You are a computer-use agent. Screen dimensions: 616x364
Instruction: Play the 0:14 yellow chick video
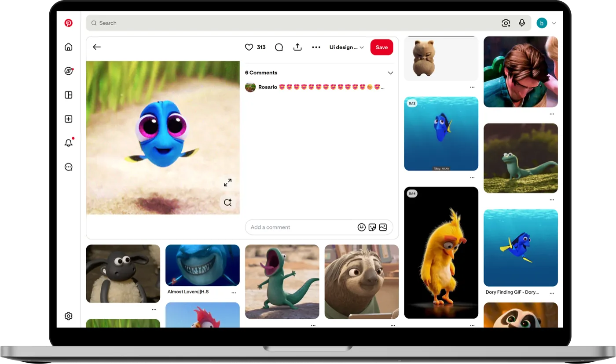[441, 253]
